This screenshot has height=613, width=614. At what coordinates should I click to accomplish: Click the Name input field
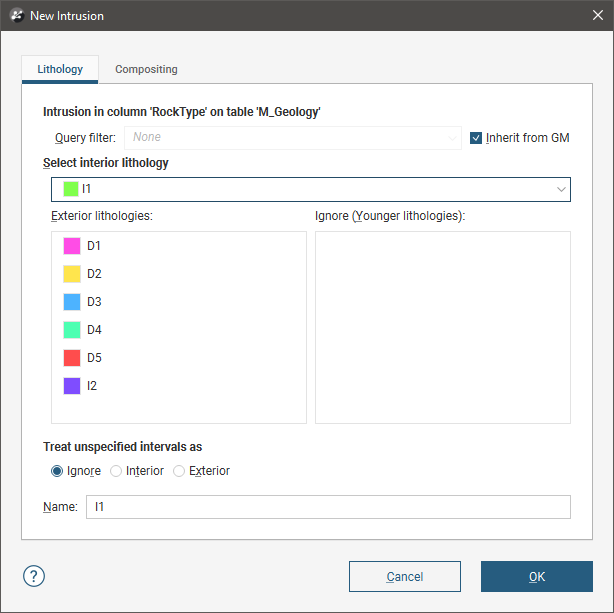(x=328, y=507)
